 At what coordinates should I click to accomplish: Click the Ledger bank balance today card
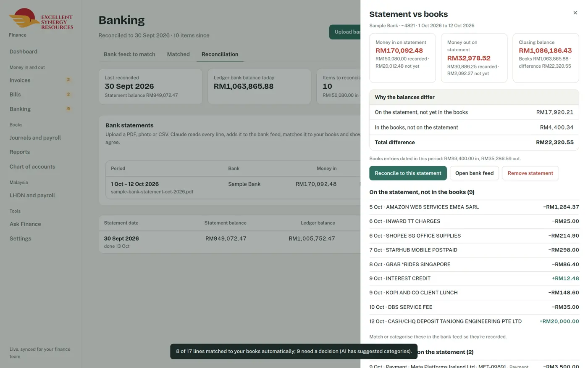click(259, 87)
